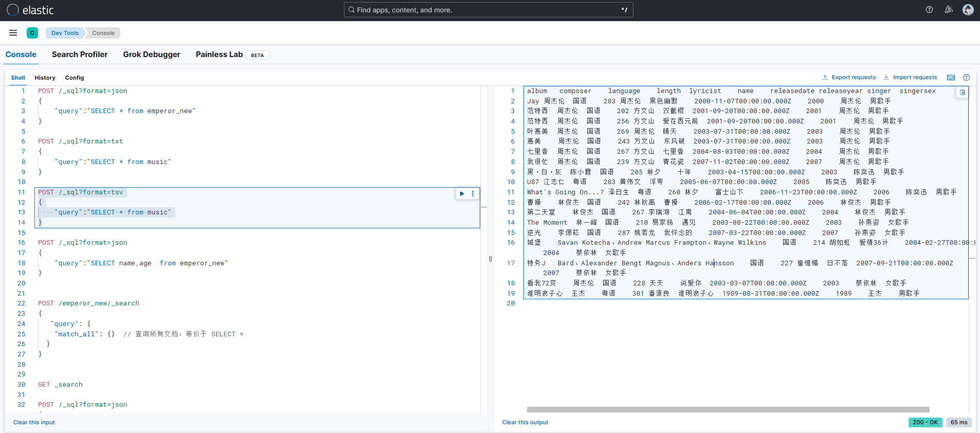Click the 200 - OK status badge

pyautogui.click(x=925, y=422)
